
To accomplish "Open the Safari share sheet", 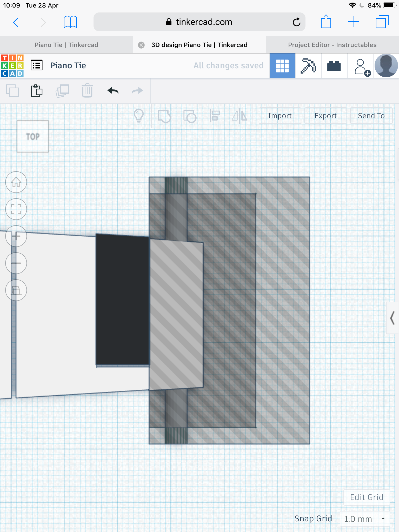I will [326, 21].
